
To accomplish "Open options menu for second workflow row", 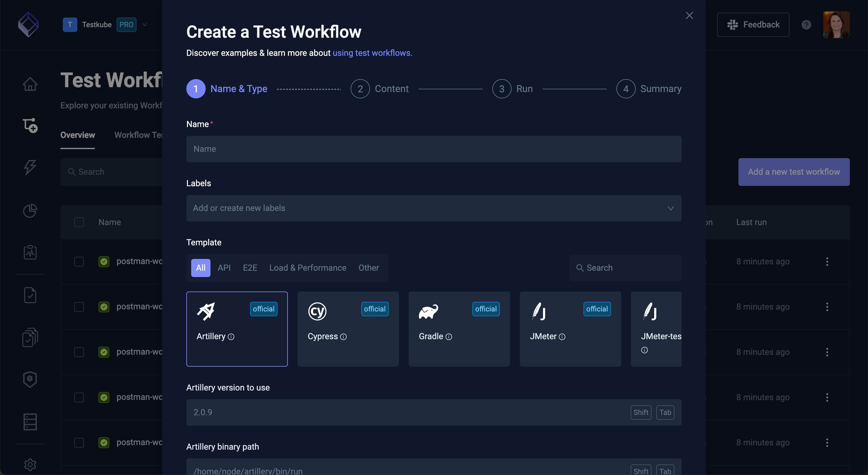I will [827, 307].
